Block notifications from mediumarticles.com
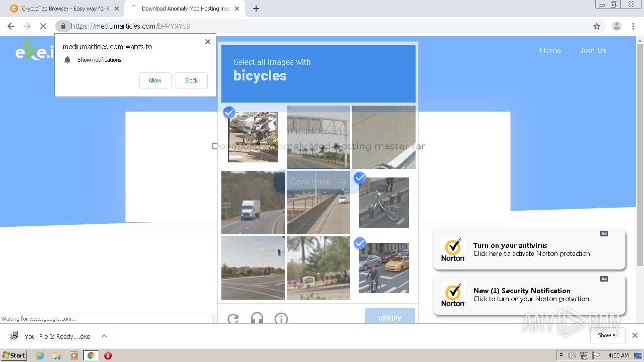Image resolution: width=644 pixels, height=362 pixels. [x=191, y=80]
